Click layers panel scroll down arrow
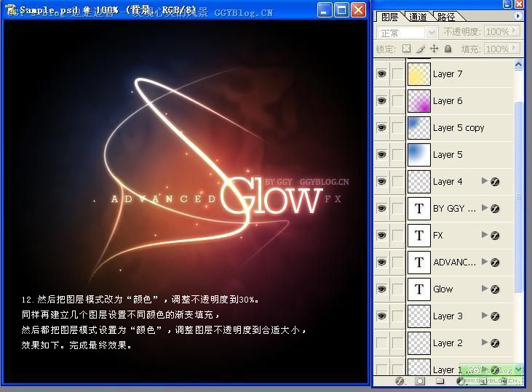Viewport: 532px width, 392px height. [518, 369]
